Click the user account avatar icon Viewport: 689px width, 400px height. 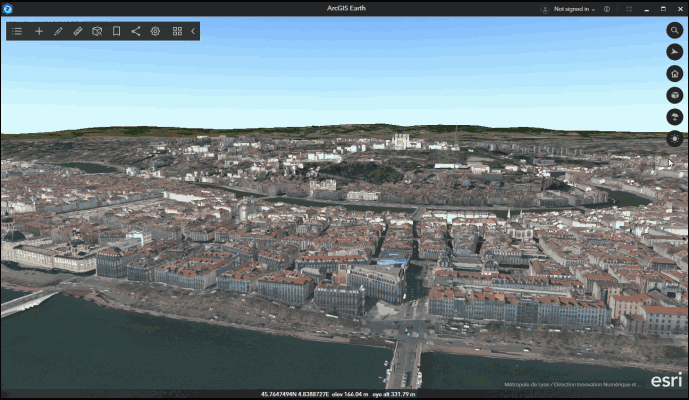click(x=545, y=9)
